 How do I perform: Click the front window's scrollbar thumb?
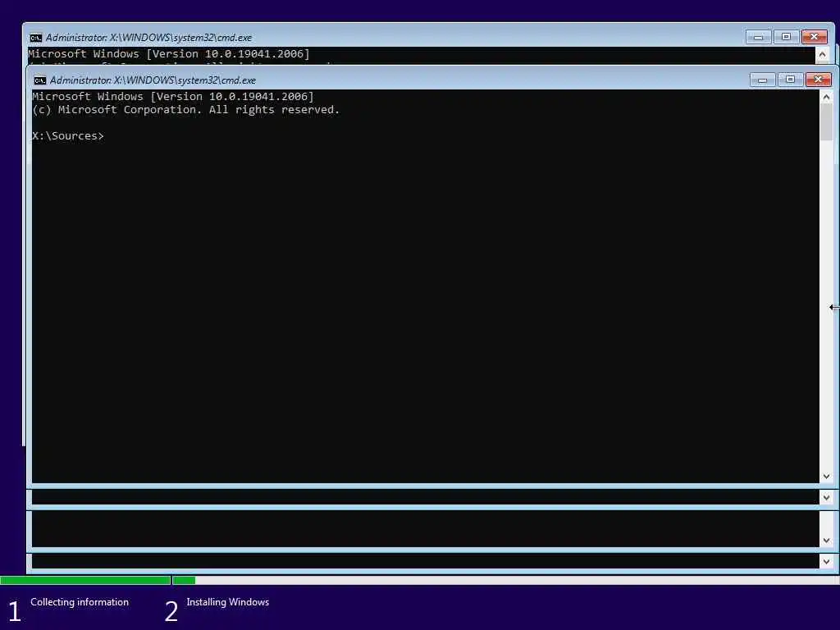tap(826, 121)
